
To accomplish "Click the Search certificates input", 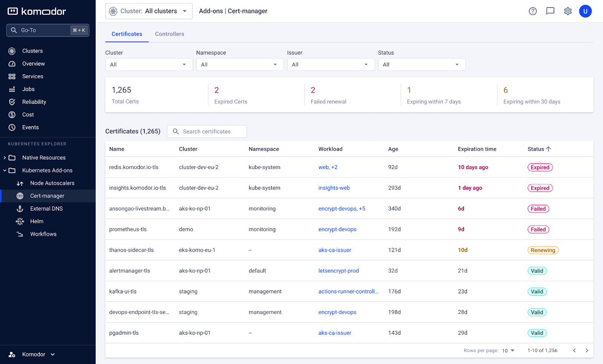I will click(207, 131).
